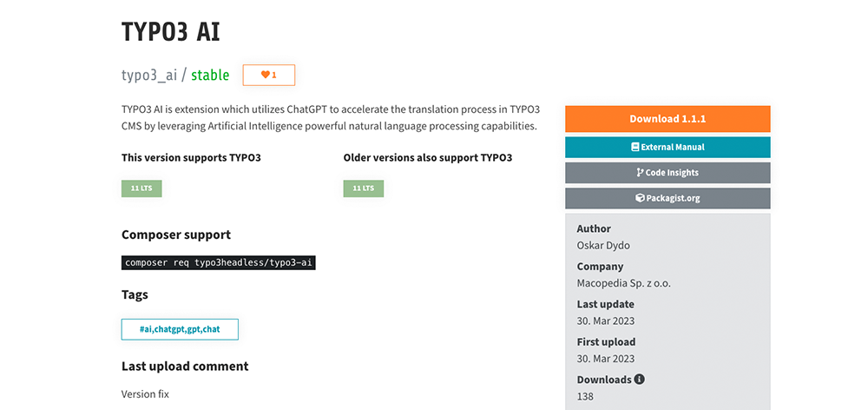Click the typo3_ai extension key text
Image resolution: width=868 pixels, height=410 pixels.
click(149, 76)
